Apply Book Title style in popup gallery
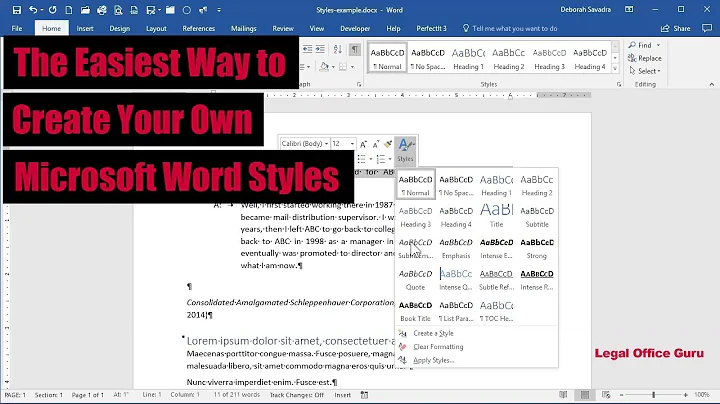 (416, 311)
